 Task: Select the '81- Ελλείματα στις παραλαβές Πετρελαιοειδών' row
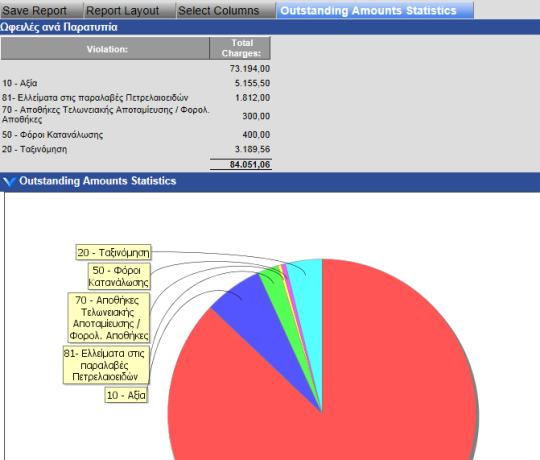136,98
